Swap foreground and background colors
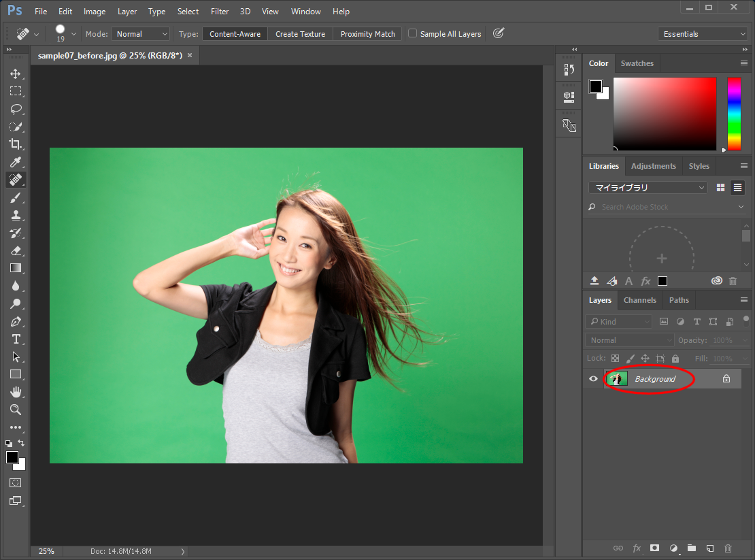Image resolution: width=755 pixels, height=560 pixels. (21, 442)
